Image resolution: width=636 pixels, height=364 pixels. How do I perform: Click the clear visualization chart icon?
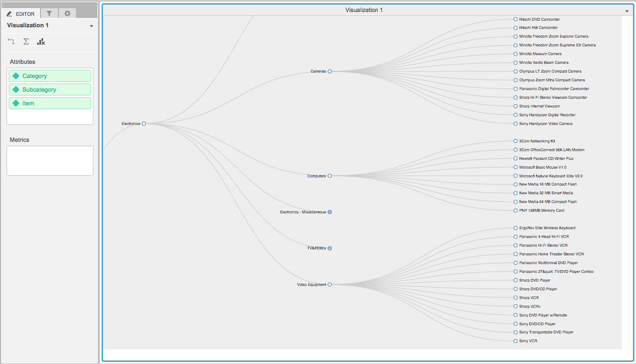coord(41,41)
